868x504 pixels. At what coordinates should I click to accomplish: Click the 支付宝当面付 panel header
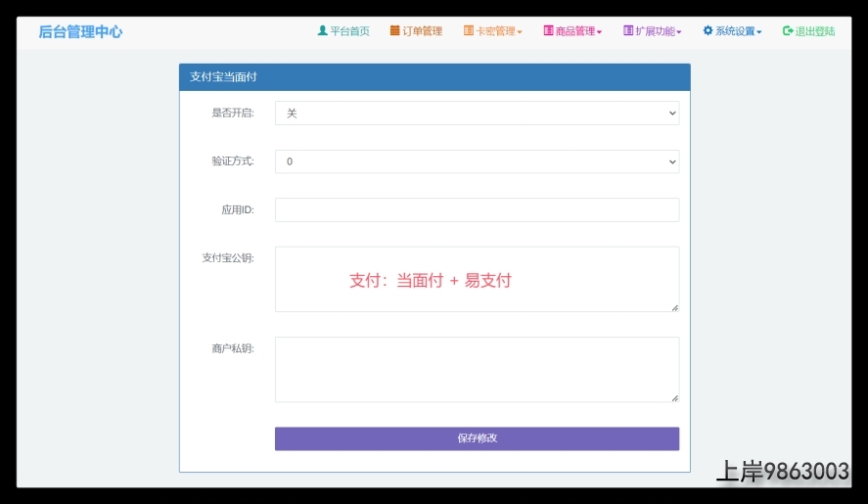(x=434, y=77)
